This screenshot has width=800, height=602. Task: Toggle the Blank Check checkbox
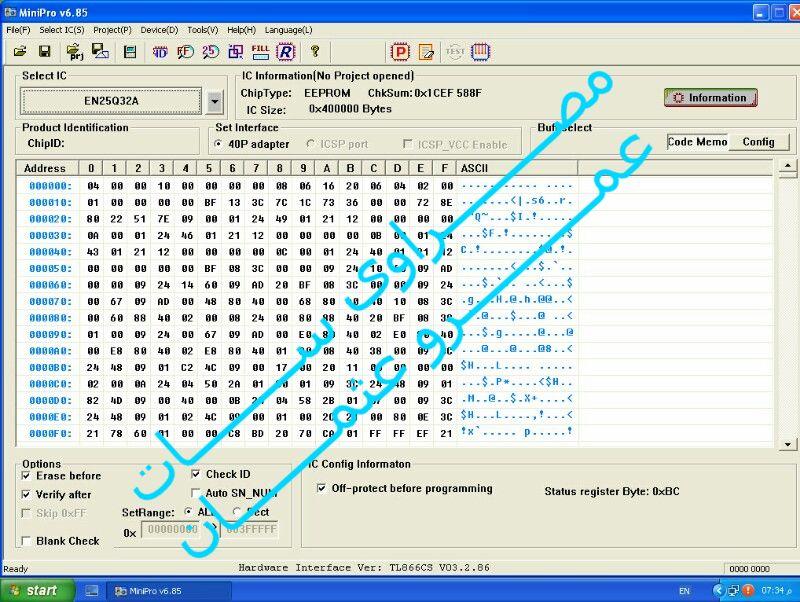tap(26, 541)
